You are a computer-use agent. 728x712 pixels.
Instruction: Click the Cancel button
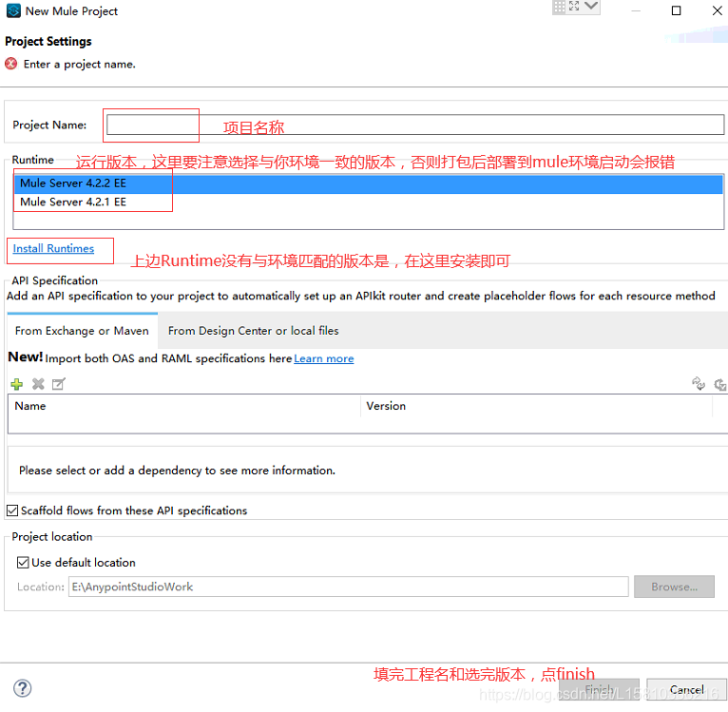[687, 690]
